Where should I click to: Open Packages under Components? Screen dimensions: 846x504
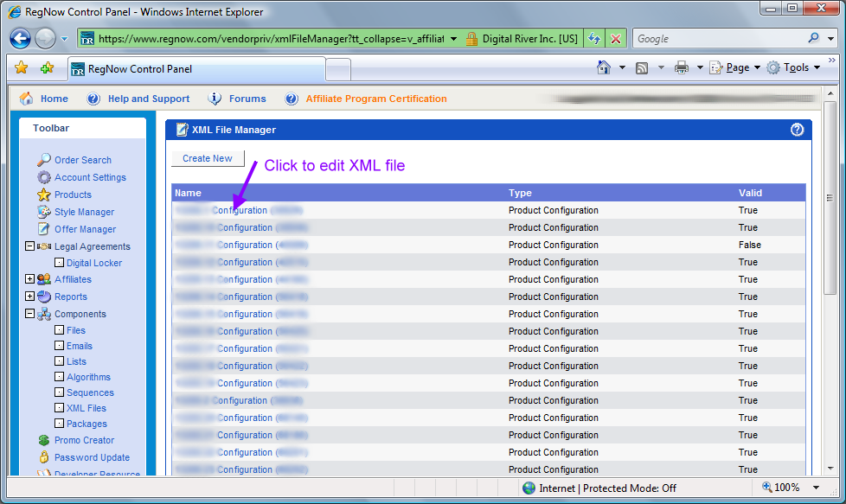tap(87, 424)
